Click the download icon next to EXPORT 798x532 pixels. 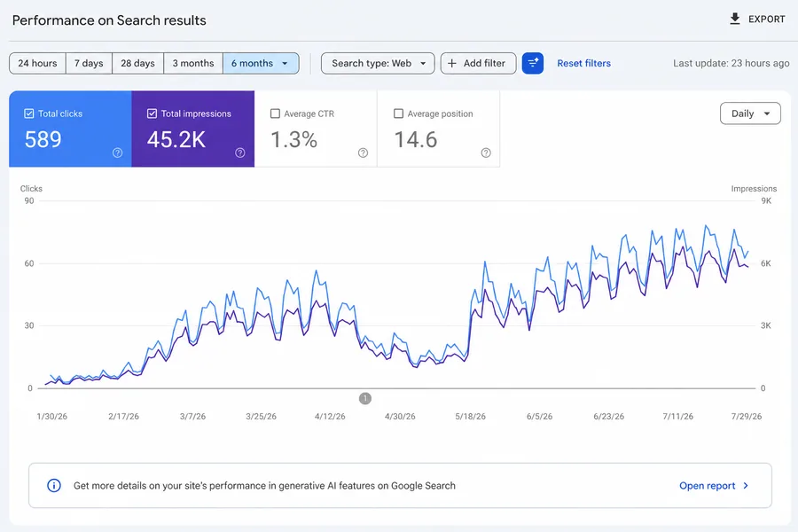coord(735,19)
